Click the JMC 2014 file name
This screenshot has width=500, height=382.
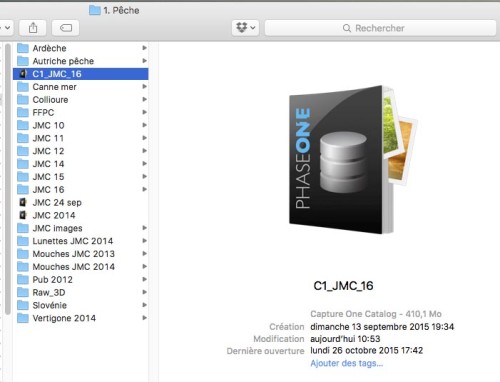[x=54, y=215]
